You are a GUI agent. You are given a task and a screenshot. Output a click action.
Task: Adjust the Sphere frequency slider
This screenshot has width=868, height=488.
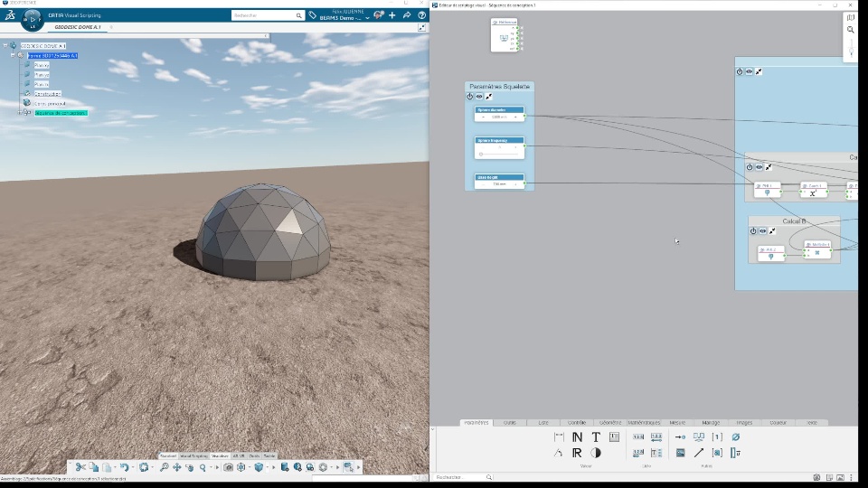pos(499,155)
